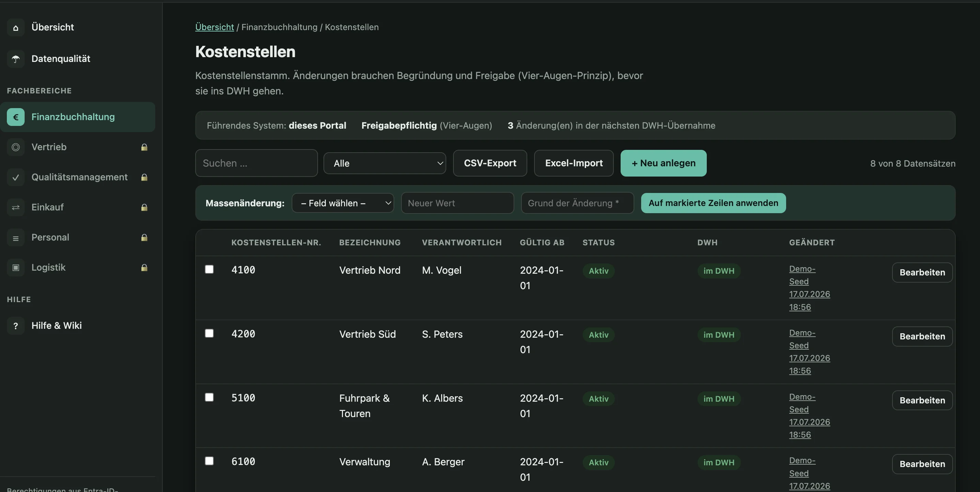This screenshot has width=980, height=492.
Task: Click the DWH column header
Action: [707, 243]
